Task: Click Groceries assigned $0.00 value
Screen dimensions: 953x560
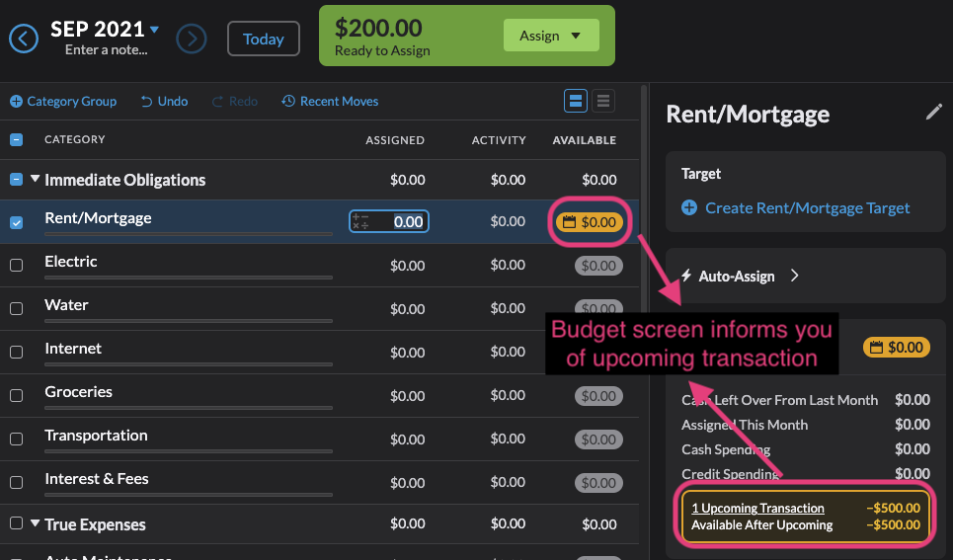Action: [x=407, y=396]
